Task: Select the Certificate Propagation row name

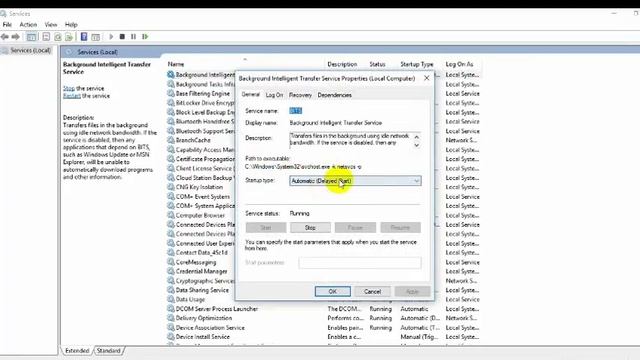Action: pyautogui.click(x=205, y=159)
